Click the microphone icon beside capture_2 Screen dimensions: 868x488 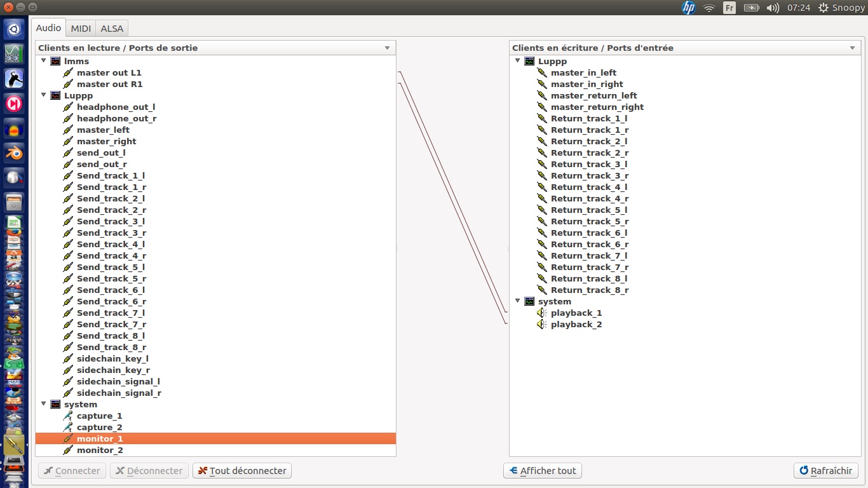coord(68,427)
